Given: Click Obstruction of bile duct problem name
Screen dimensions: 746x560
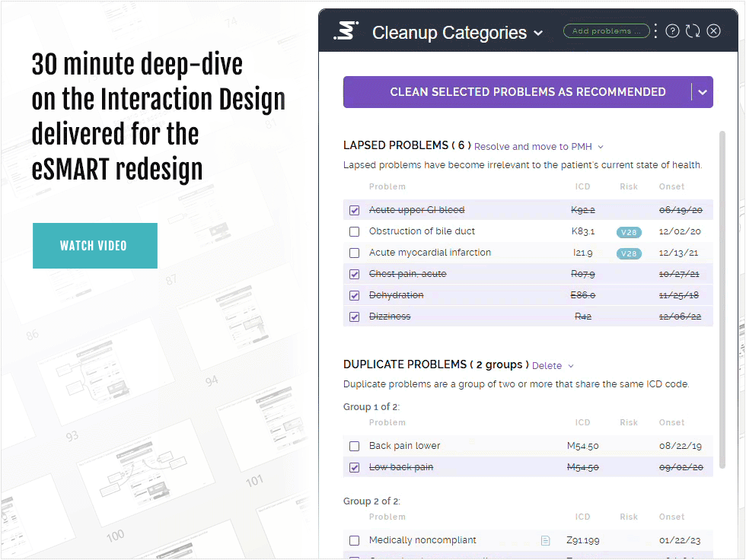Looking at the screenshot, I should tap(422, 231).
